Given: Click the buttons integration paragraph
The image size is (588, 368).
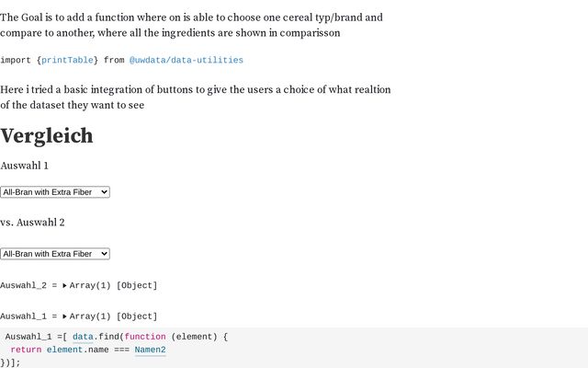Looking at the screenshot, I should point(196,98).
